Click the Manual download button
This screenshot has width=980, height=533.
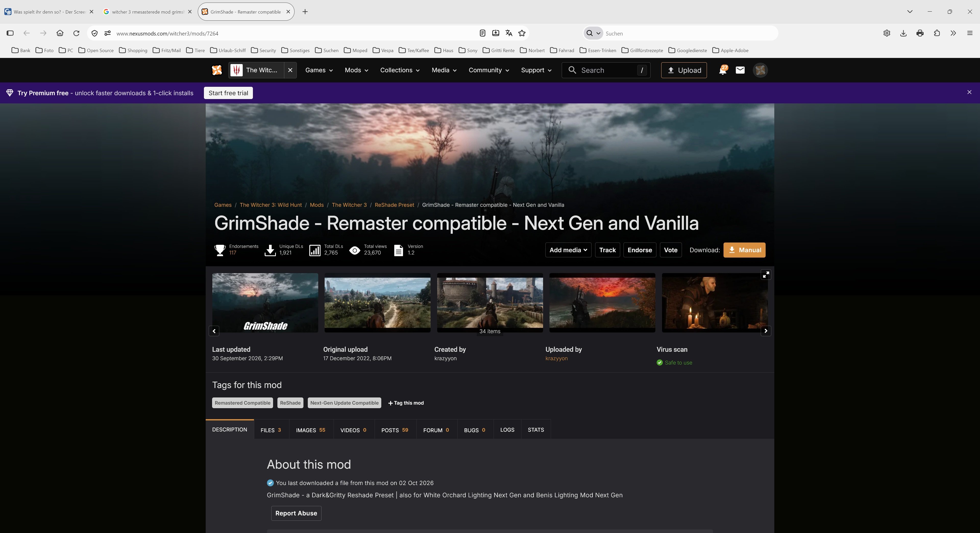pos(744,250)
